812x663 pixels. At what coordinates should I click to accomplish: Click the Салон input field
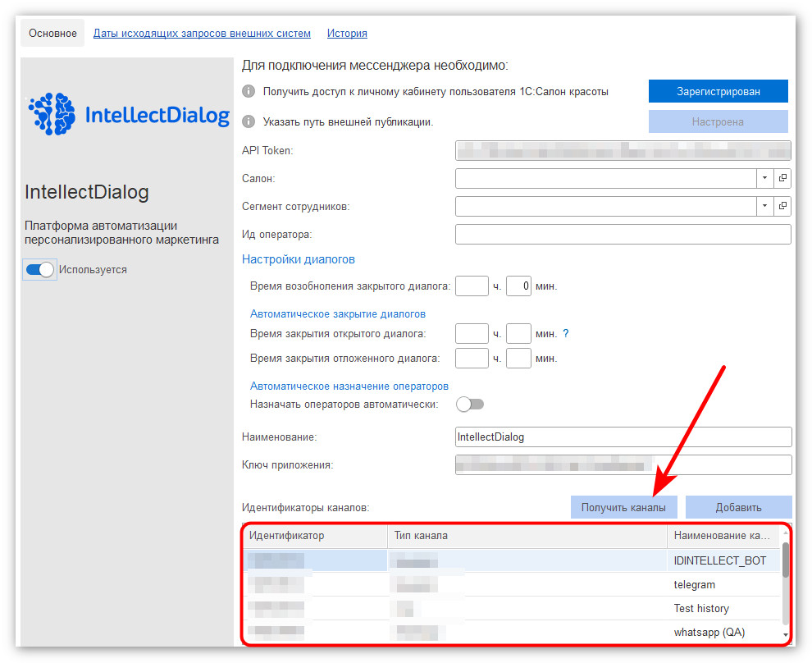[x=606, y=178]
